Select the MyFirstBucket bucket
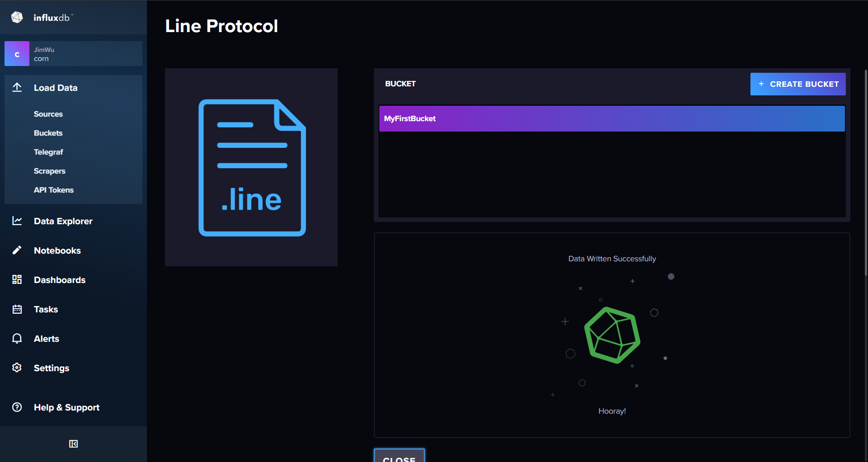The height and width of the screenshot is (462, 868). (x=612, y=118)
